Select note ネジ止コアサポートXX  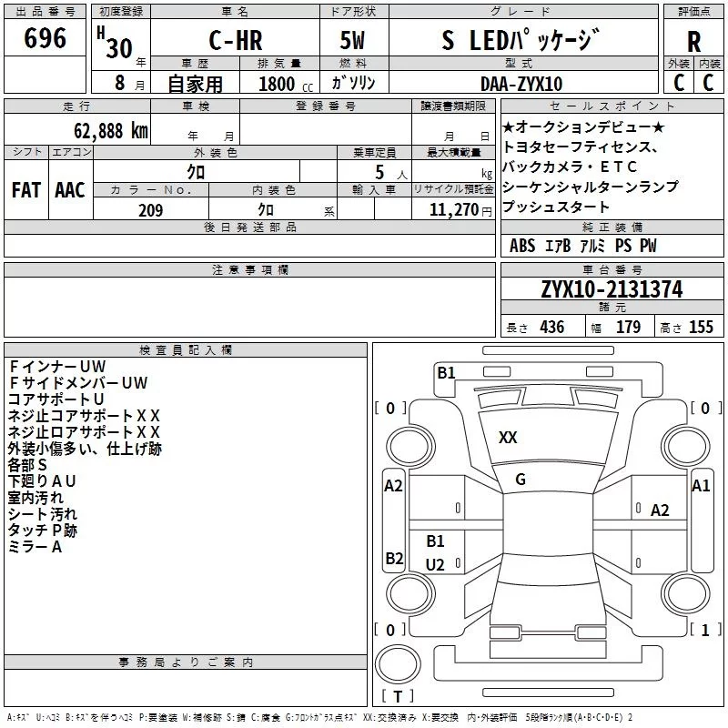point(84,416)
